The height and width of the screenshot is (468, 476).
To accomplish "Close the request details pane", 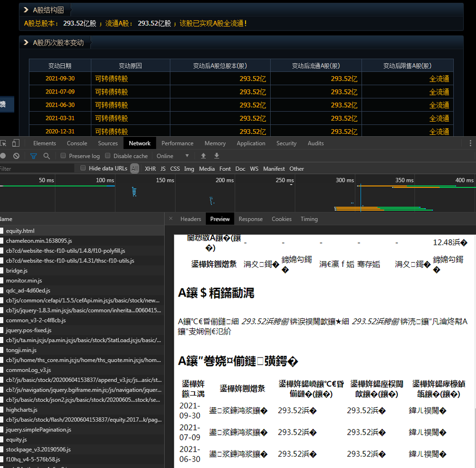I will tap(171, 219).
